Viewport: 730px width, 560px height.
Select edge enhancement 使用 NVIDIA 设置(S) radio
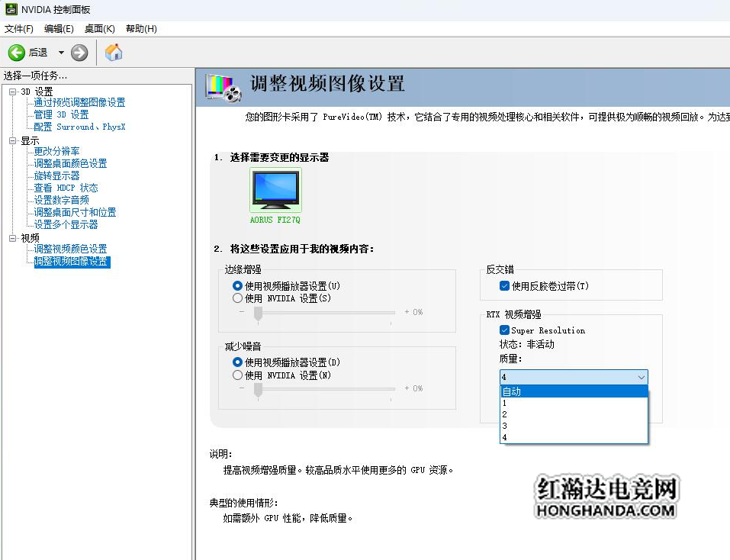click(237, 298)
